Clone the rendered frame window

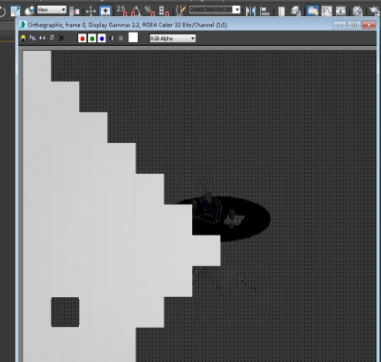point(42,38)
